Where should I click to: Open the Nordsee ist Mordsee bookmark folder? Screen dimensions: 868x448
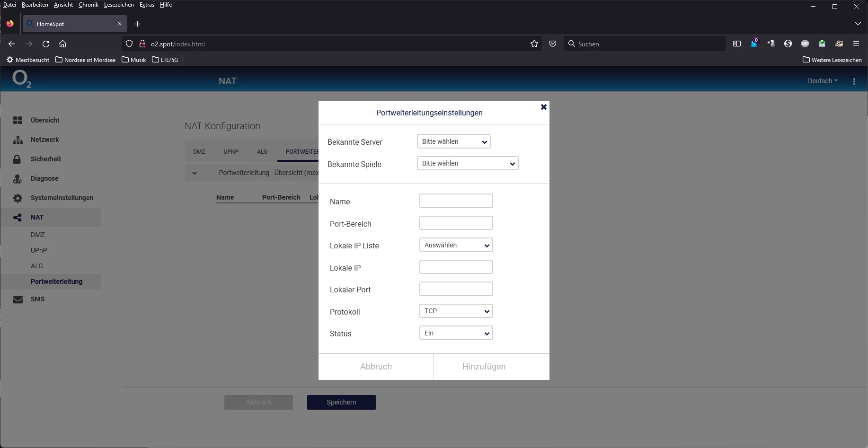(x=86, y=60)
